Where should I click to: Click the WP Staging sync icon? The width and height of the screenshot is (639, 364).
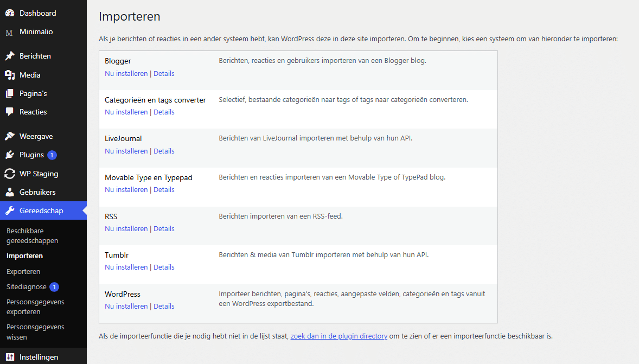click(10, 174)
